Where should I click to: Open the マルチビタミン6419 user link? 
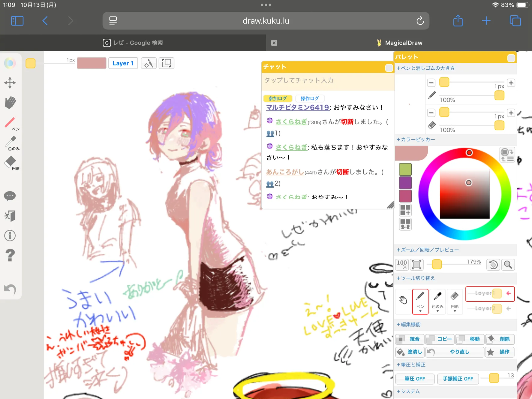pos(297,107)
